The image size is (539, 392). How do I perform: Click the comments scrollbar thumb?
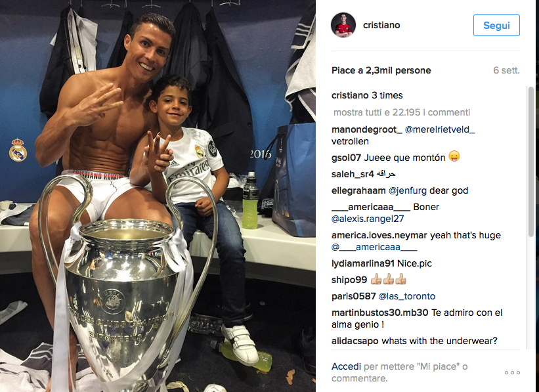pyautogui.click(x=530, y=162)
